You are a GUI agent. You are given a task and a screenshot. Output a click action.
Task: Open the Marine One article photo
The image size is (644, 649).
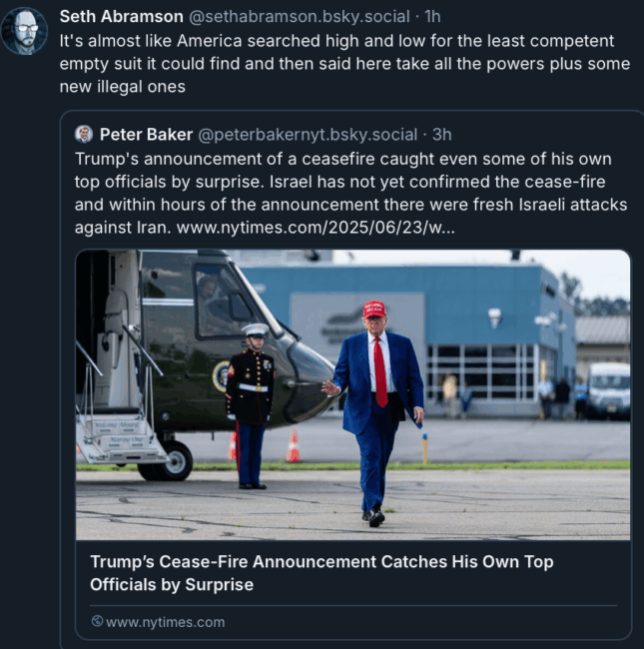353,394
